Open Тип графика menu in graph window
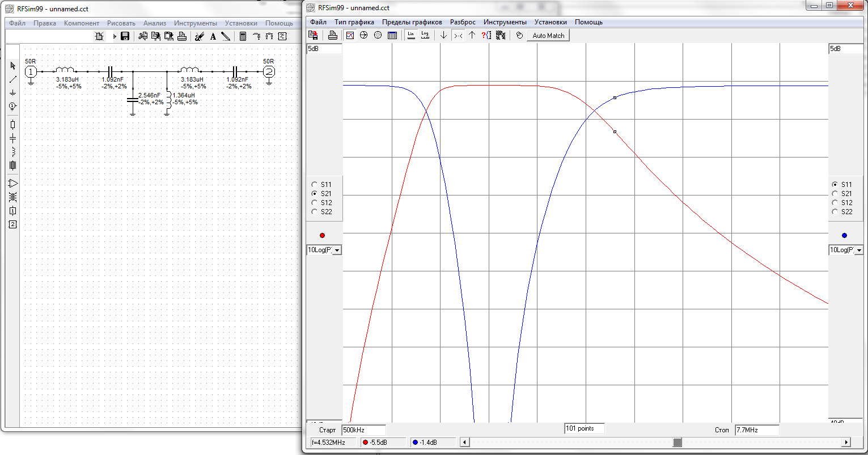The image size is (868, 455). click(x=354, y=22)
